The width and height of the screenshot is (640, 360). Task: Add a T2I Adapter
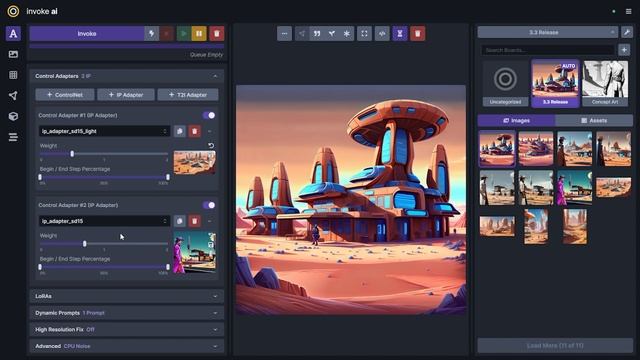pyautogui.click(x=188, y=95)
